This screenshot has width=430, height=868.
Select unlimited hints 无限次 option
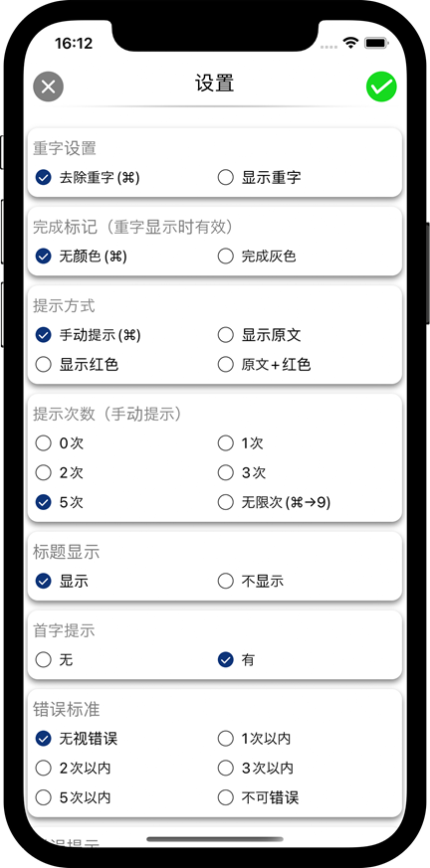pos(275,502)
